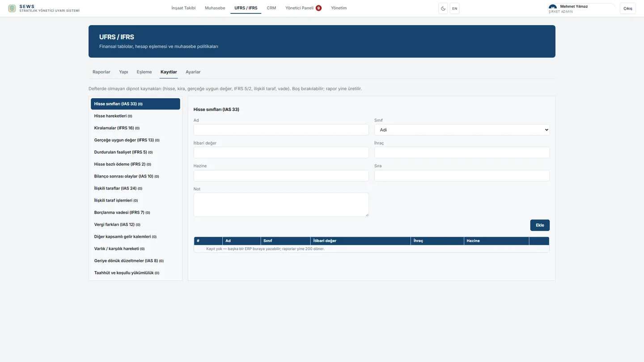Open UFRS / IFRS menu
The width and height of the screenshot is (644, 362).
point(246,8)
